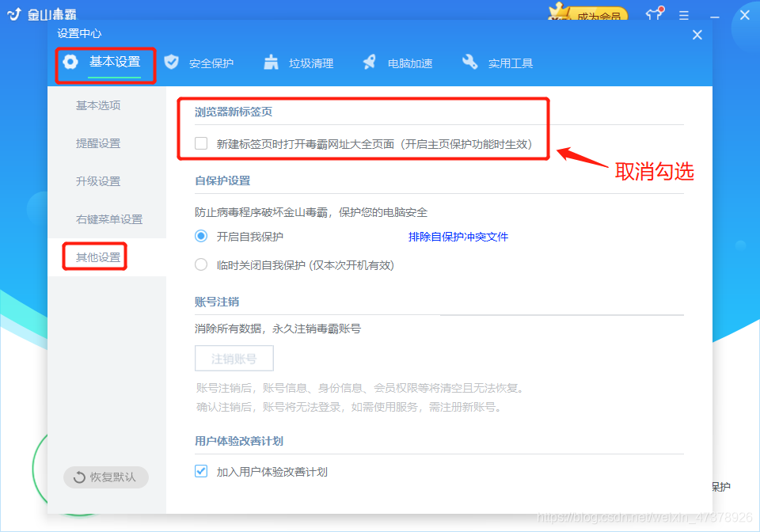Click the rocket icon beside 电脑加速
The width and height of the screenshot is (760, 532).
(x=370, y=62)
